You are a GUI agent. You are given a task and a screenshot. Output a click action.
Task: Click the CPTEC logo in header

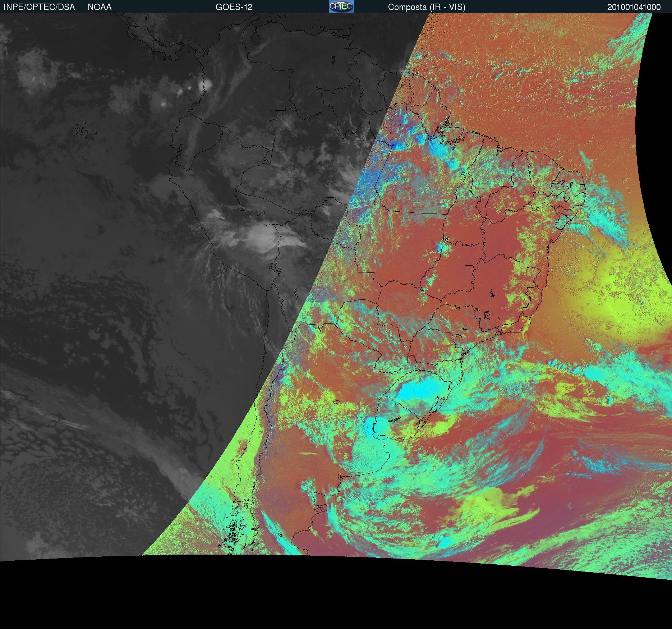tap(341, 6)
